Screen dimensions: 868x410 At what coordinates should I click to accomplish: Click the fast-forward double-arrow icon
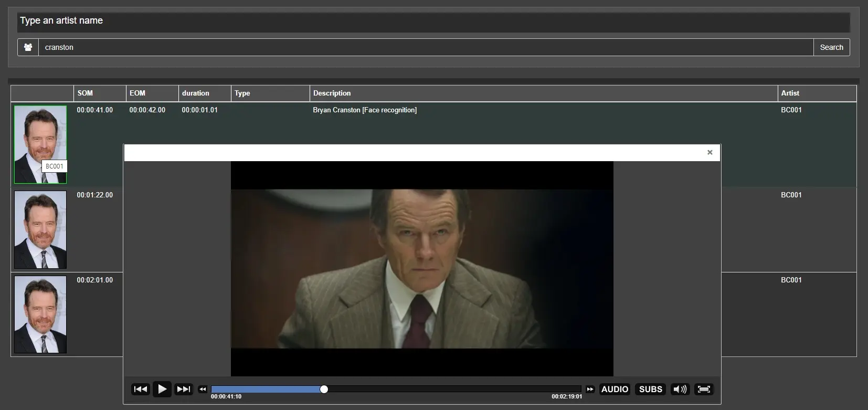(x=590, y=389)
